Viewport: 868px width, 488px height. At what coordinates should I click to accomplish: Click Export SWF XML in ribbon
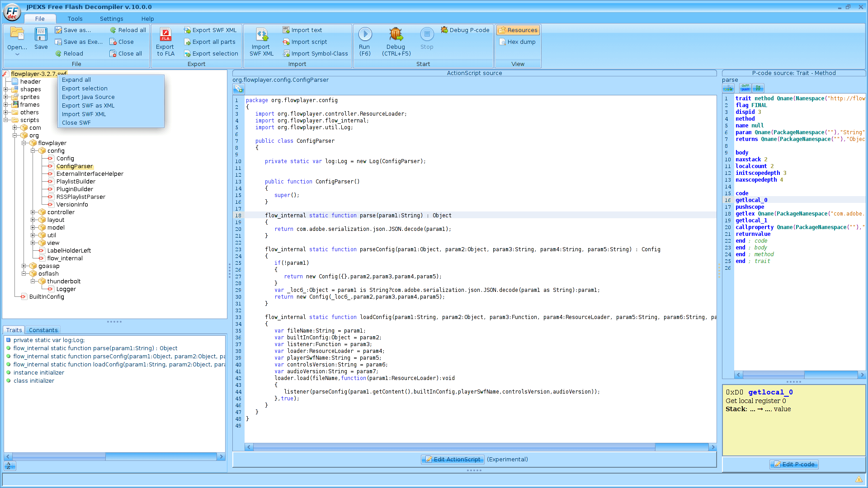(x=210, y=30)
